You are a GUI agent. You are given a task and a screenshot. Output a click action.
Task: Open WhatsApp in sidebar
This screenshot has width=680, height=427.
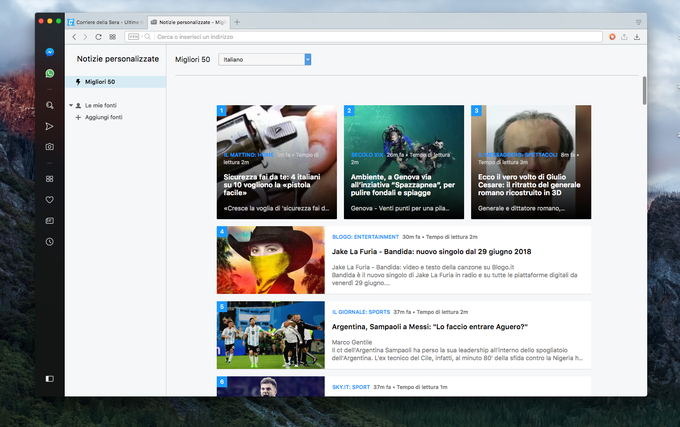click(x=50, y=73)
